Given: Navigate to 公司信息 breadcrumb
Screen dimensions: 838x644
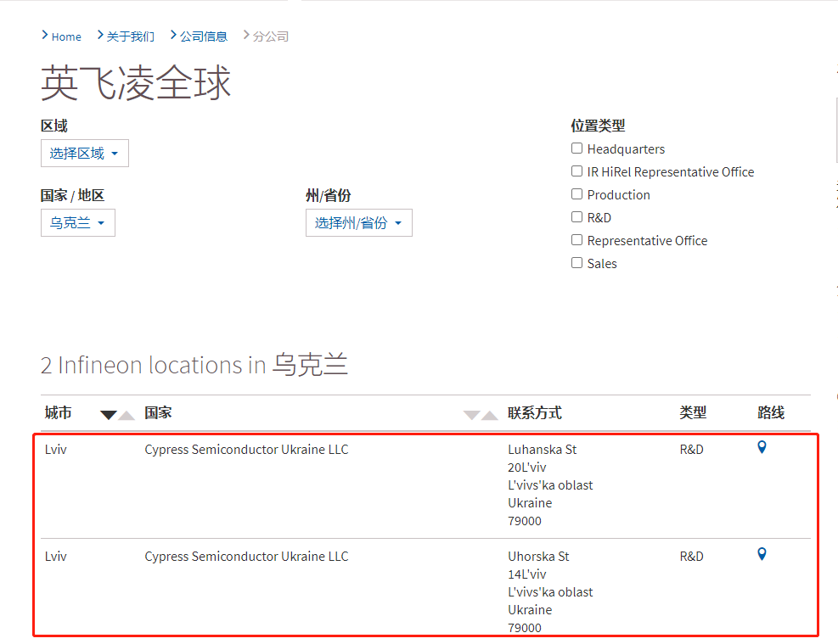Looking at the screenshot, I should point(204,36).
